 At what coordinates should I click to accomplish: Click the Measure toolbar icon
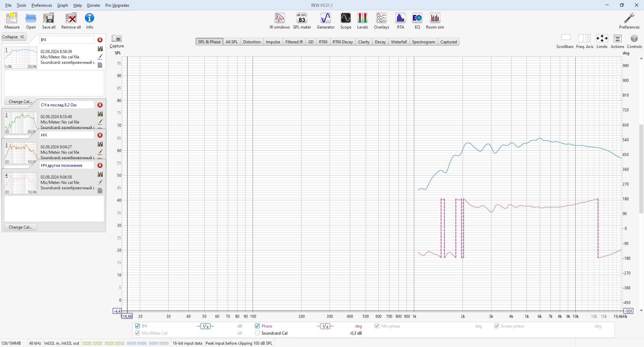[x=12, y=21]
